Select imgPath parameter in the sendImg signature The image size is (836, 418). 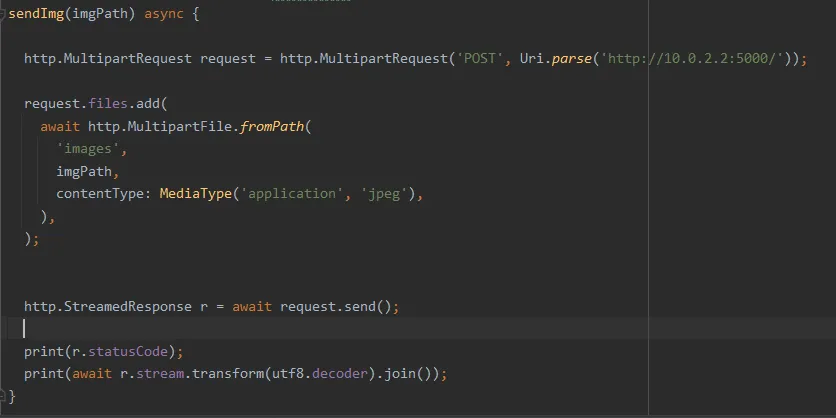pyautogui.click(x=100, y=14)
